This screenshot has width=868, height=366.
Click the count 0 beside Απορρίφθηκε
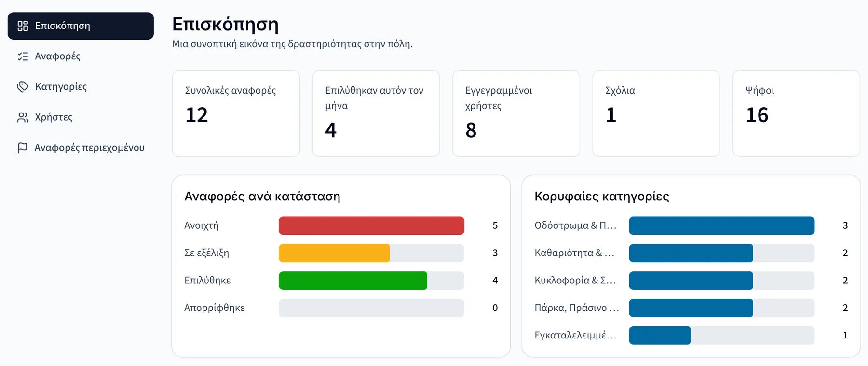(x=495, y=309)
